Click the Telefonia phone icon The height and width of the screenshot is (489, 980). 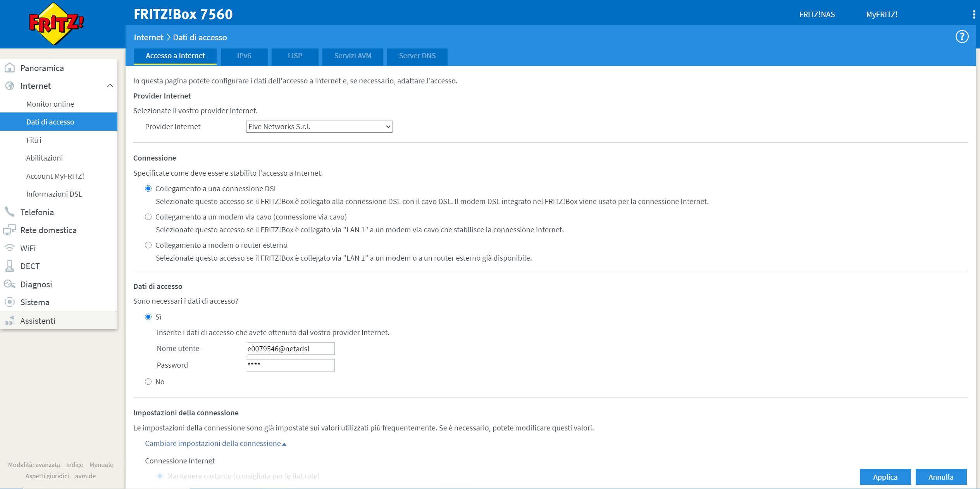pyautogui.click(x=10, y=212)
